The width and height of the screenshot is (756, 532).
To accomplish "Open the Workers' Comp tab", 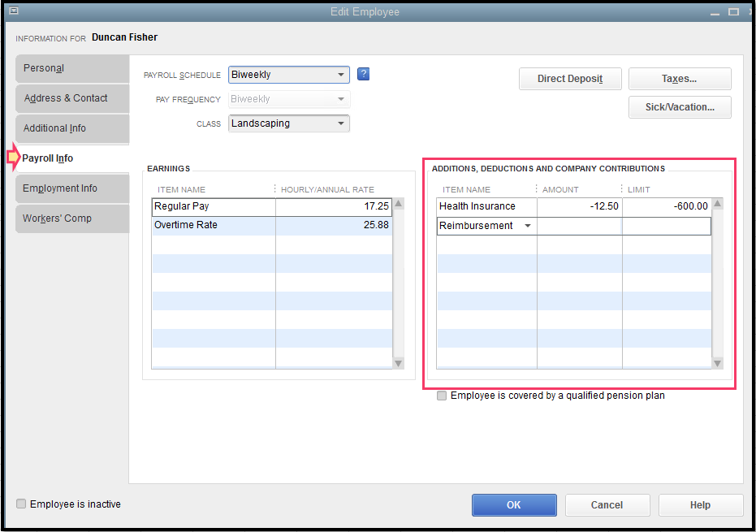I will (72, 218).
